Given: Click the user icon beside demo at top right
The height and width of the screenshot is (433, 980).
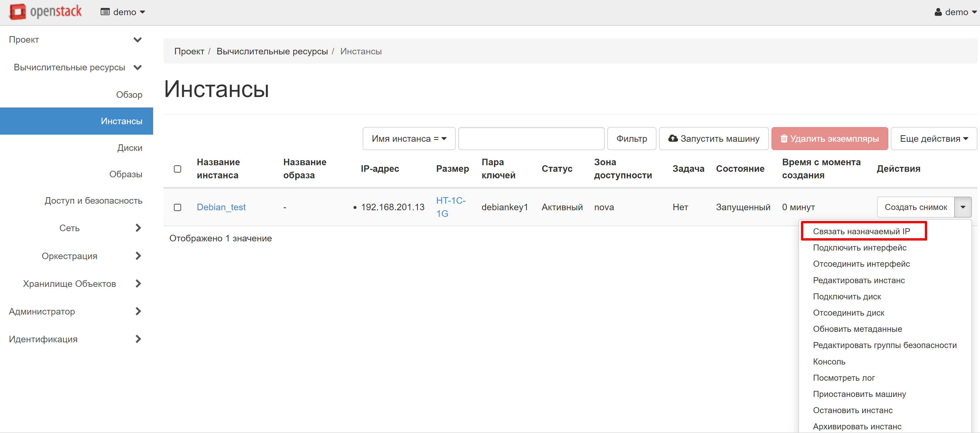Looking at the screenshot, I should (x=938, y=12).
